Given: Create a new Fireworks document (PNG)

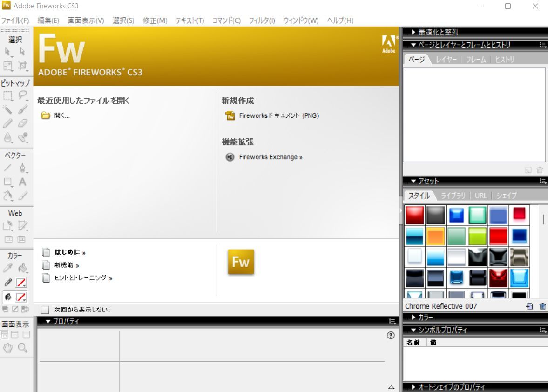Looking at the screenshot, I should pyautogui.click(x=278, y=115).
